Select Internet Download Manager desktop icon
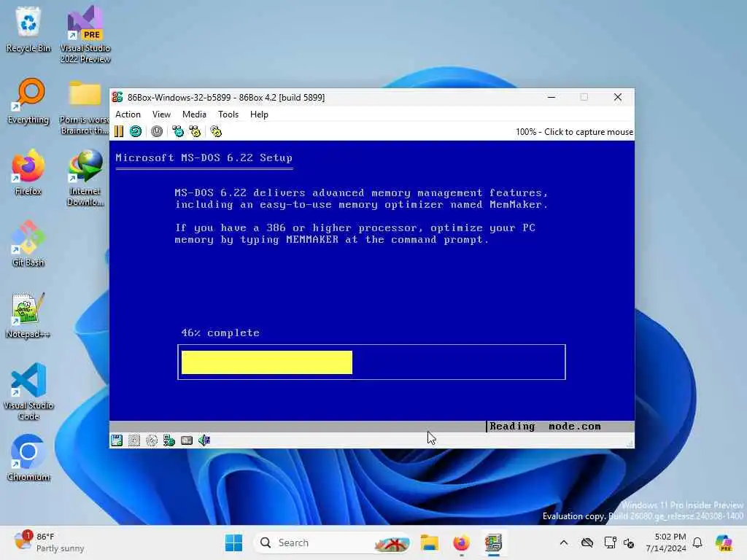This screenshot has width=747, height=560. tap(85, 178)
